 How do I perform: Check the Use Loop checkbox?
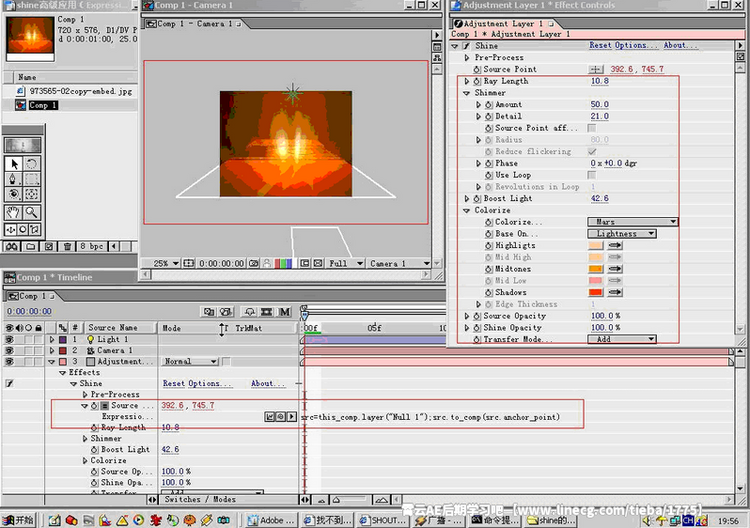(x=592, y=175)
